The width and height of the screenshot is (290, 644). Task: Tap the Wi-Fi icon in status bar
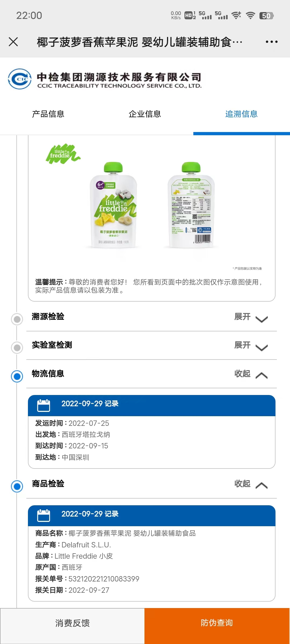[250, 16]
